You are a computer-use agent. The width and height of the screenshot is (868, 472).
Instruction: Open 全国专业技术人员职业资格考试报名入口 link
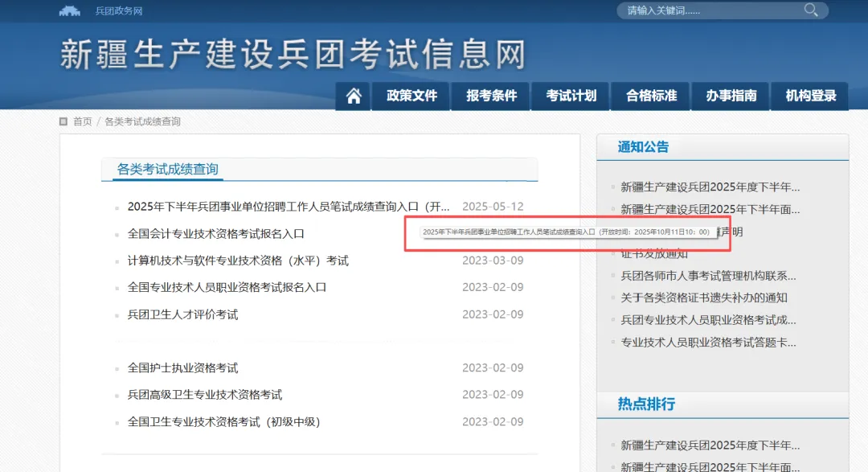pos(227,287)
